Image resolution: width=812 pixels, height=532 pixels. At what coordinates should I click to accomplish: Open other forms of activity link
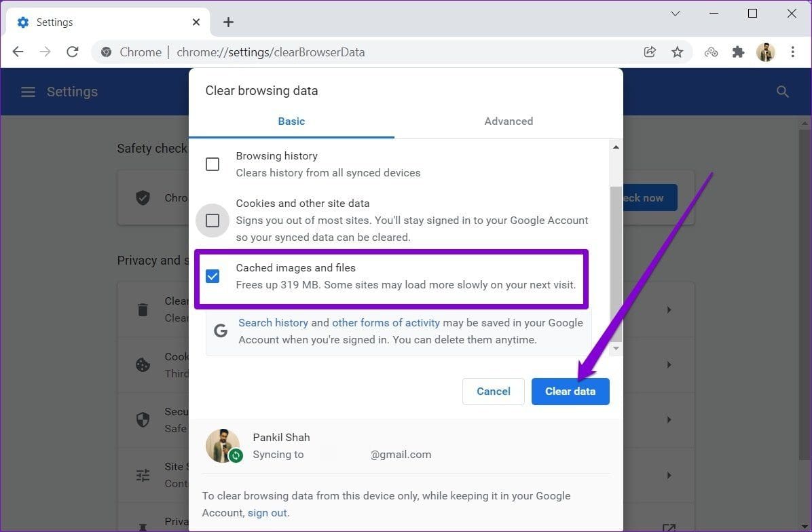point(386,322)
